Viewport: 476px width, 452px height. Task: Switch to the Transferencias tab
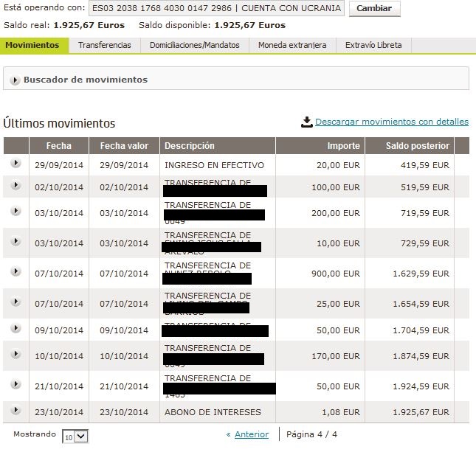pos(105,45)
